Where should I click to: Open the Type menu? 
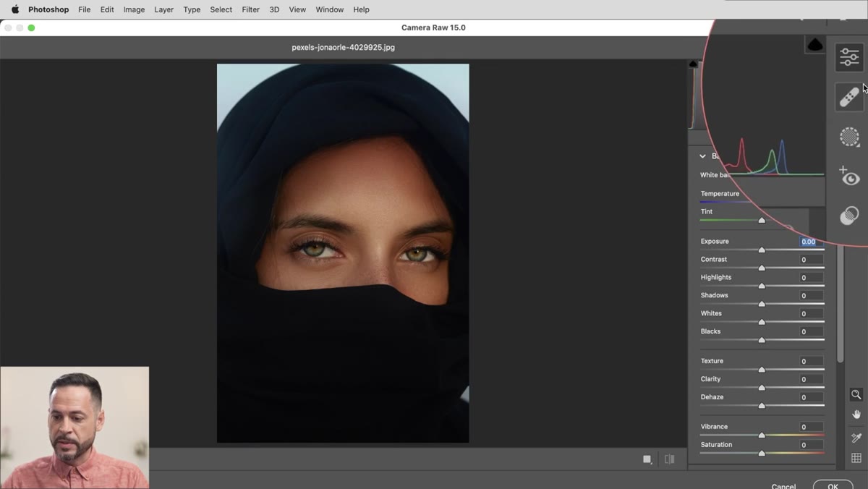[192, 9]
